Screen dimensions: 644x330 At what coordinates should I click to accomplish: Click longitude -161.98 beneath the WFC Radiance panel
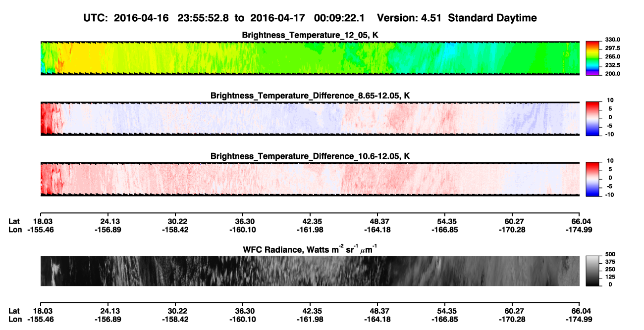[310, 319]
